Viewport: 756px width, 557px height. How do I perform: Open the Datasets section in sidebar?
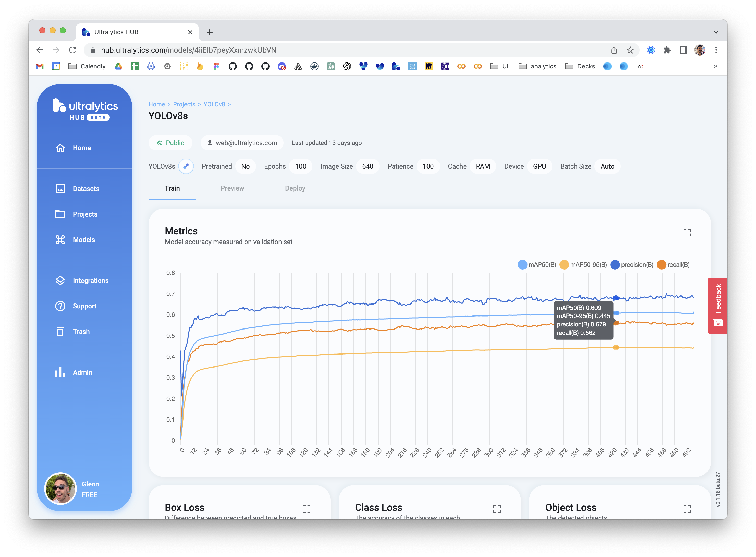[86, 188]
